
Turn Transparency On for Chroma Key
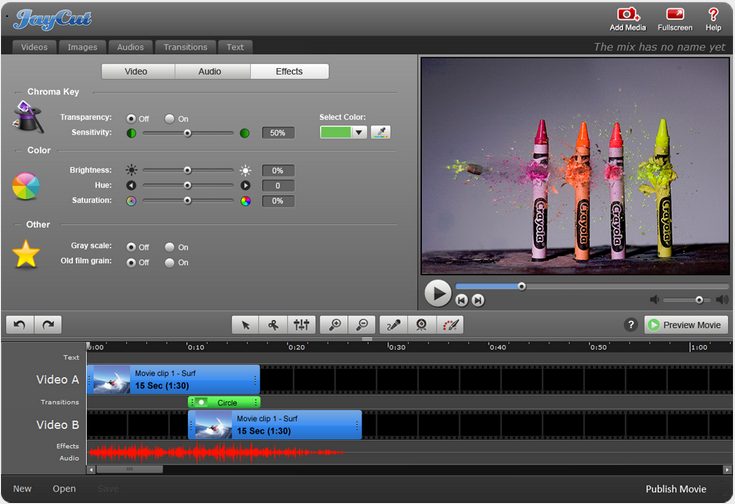pos(170,118)
